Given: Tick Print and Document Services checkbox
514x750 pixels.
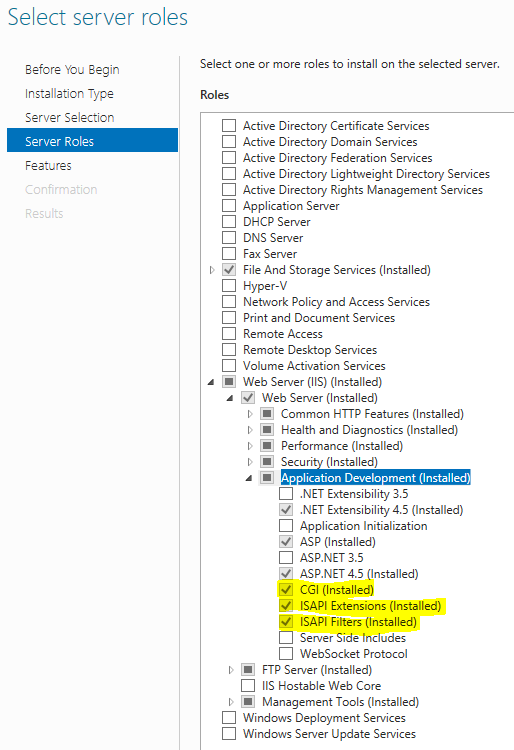Looking at the screenshot, I should pyautogui.click(x=229, y=318).
